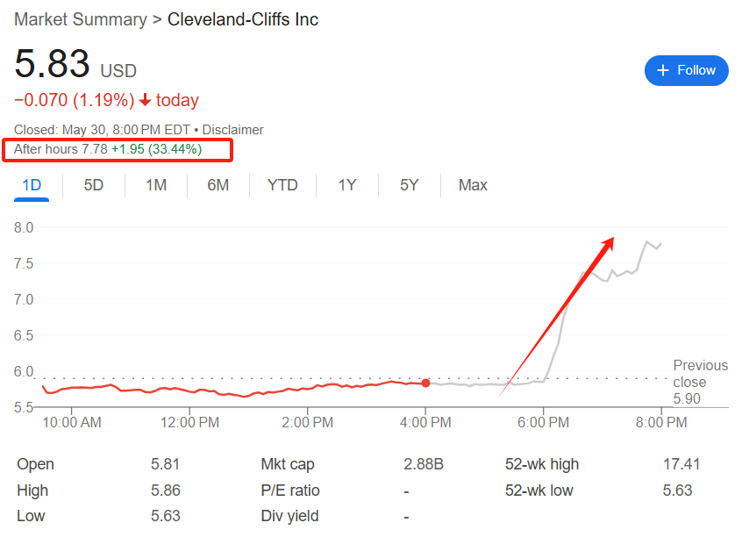Click the Previous close 5.90 label
The height and width of the screenshot is (537, 756).
[700, 382]
